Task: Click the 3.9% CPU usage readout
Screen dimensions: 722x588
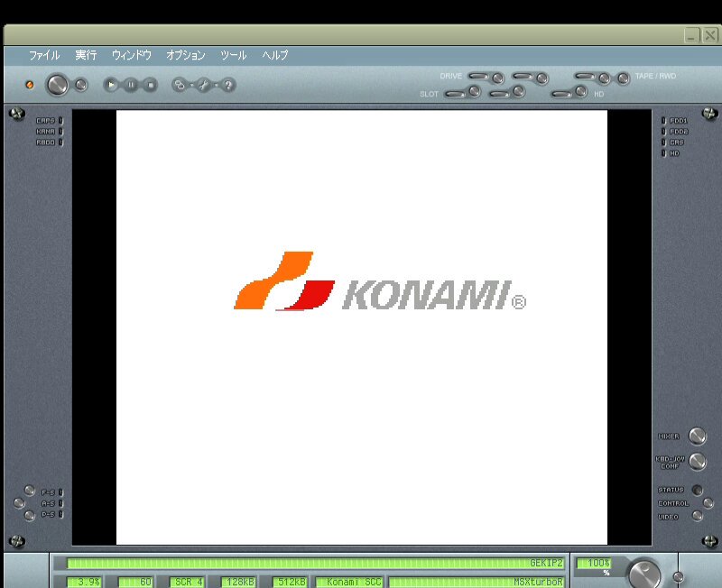Action: [85, 582]
